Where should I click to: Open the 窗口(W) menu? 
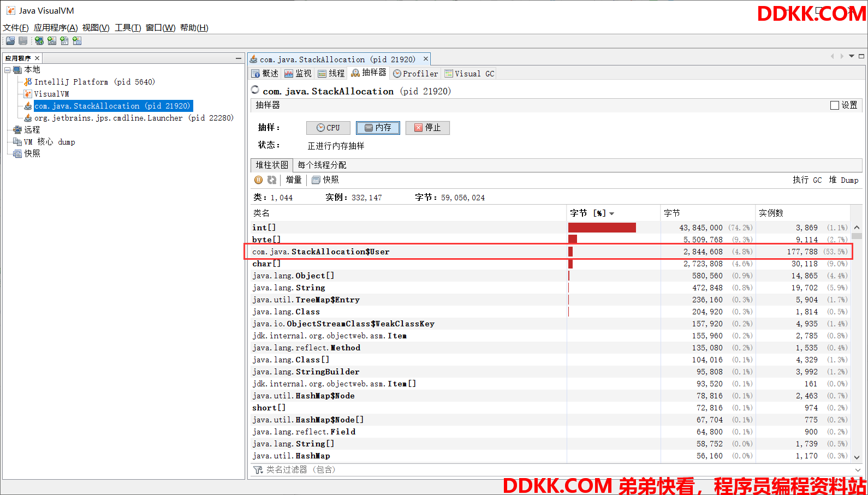(160, 28)
